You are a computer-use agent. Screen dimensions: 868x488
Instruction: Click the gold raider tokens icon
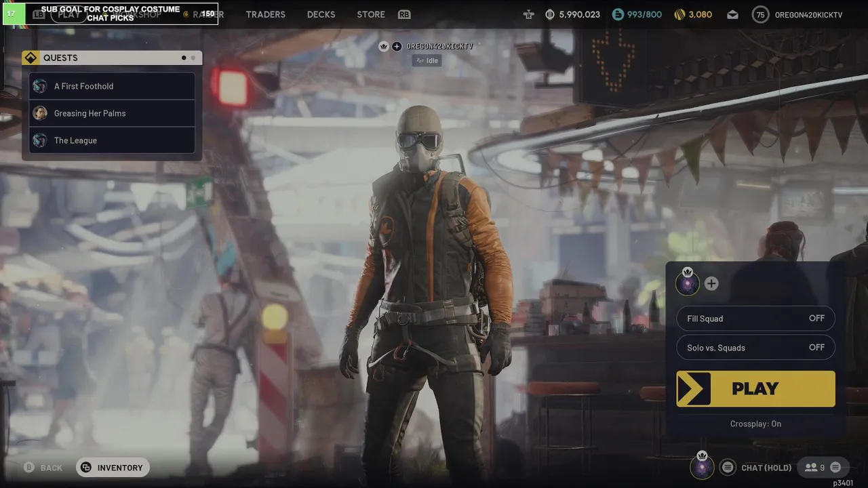pos(680,14)
